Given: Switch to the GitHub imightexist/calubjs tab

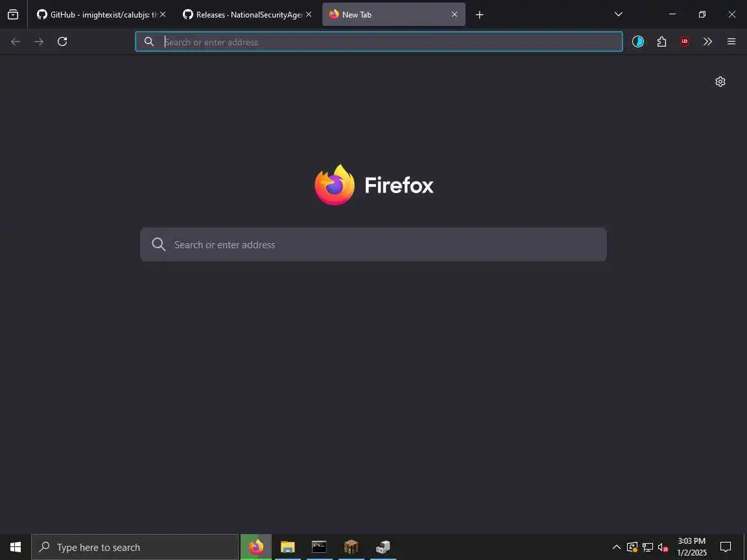Looking at the screenshot, I should (x=101, y=14).
